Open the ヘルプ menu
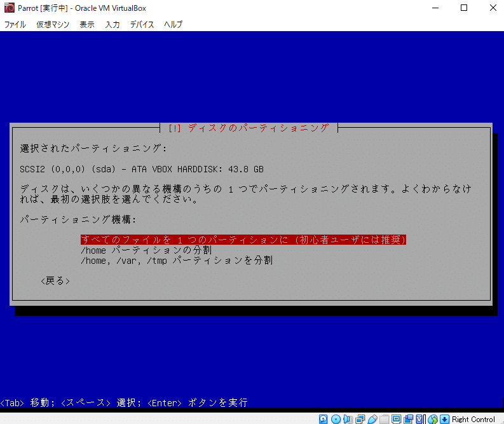This screenshot has height=424, width=504. [174, 24]
